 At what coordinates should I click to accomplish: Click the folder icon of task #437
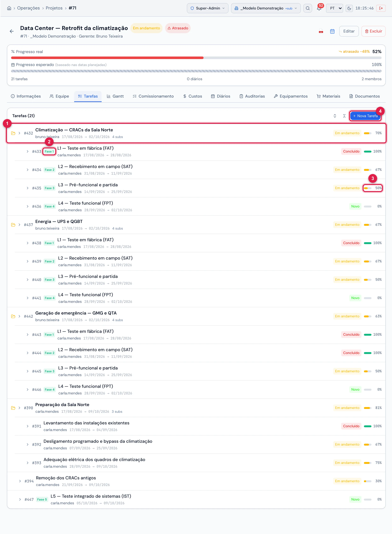pos(13,225)
